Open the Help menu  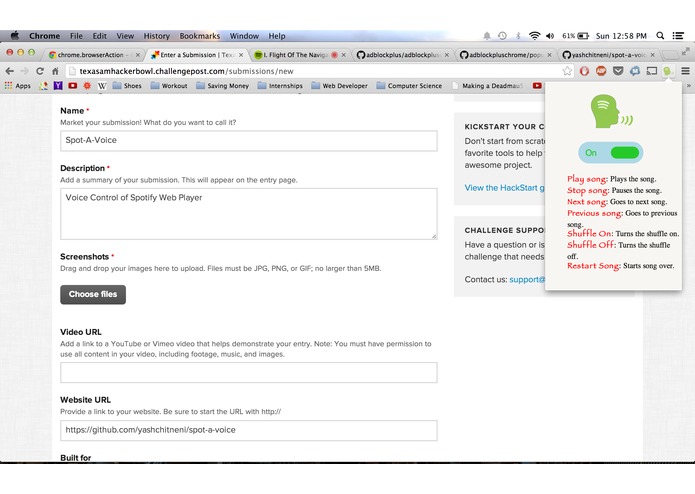(277, 36)
